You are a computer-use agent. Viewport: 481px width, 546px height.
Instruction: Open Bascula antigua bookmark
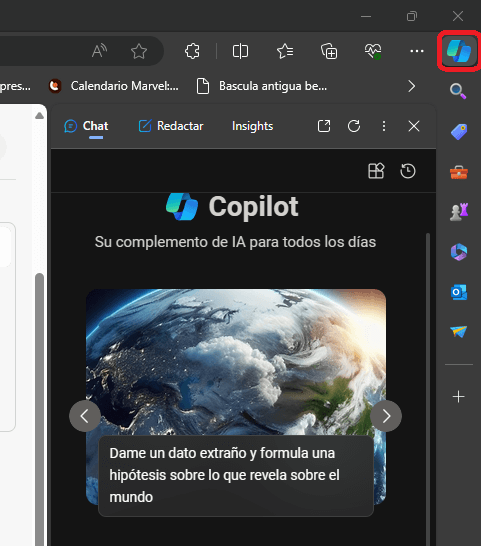[262, 86]
